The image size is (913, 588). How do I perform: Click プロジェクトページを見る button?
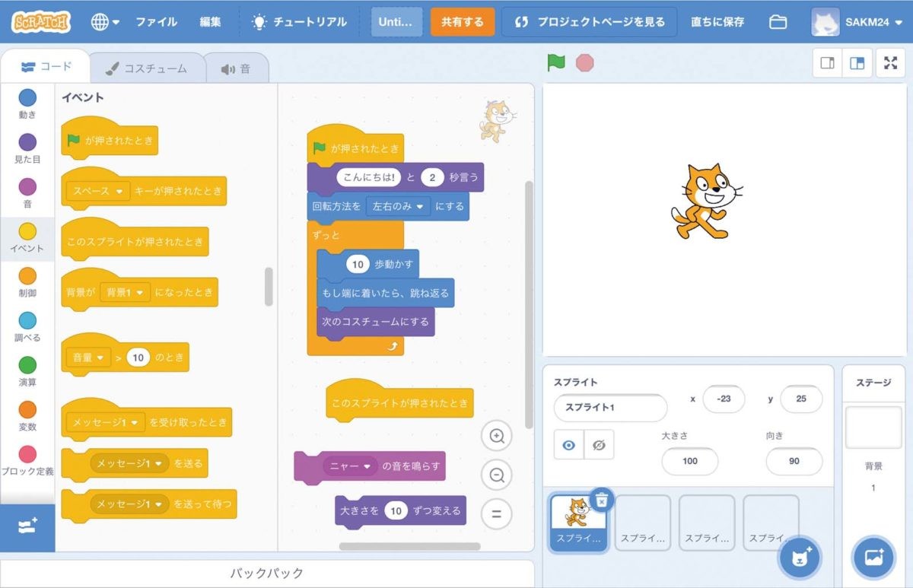(583, 22)
